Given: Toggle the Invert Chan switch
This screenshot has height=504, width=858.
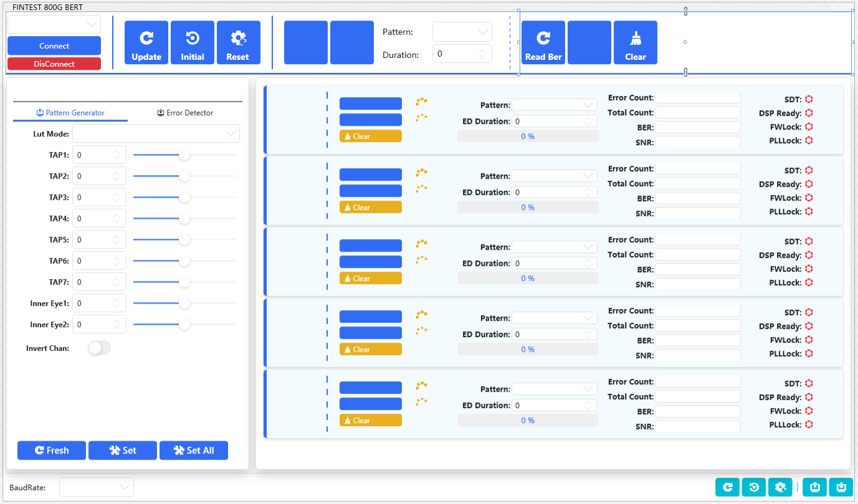Looking at the screenshot, I should click(98, 348).
